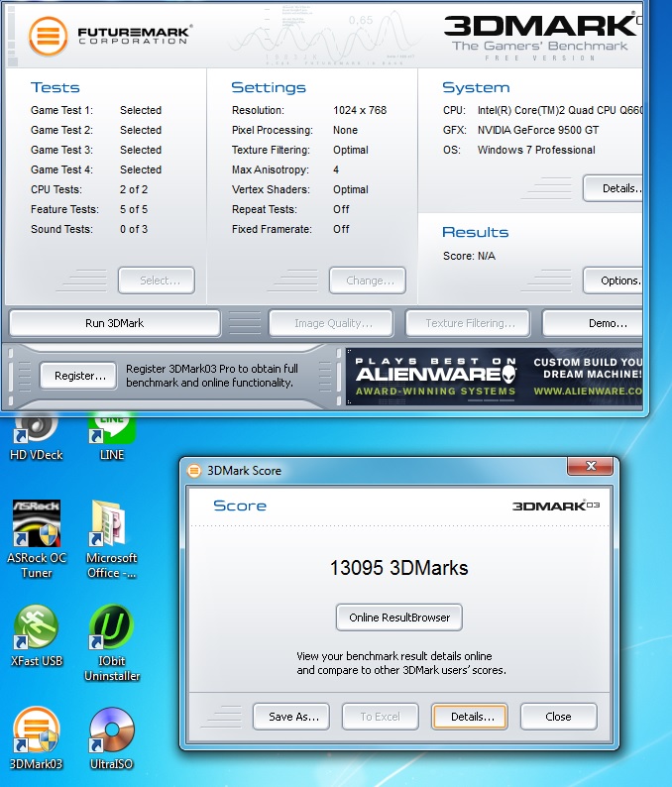Start the Demo
672x787 pixels.
593,323
